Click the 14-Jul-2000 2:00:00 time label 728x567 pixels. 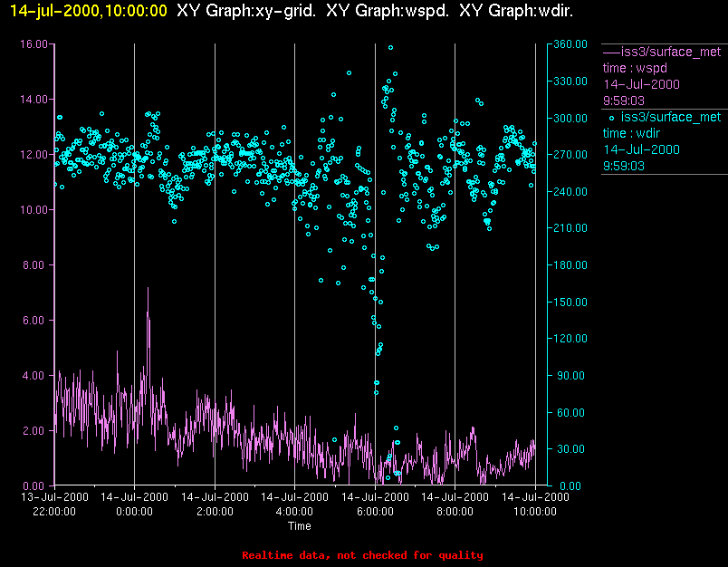coord(215,505)
